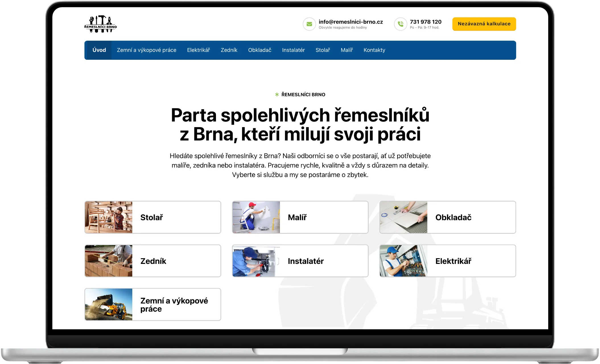Open the Zemní a výkopové práce card title
Screen dimensions: 600x364
point(174,305)
